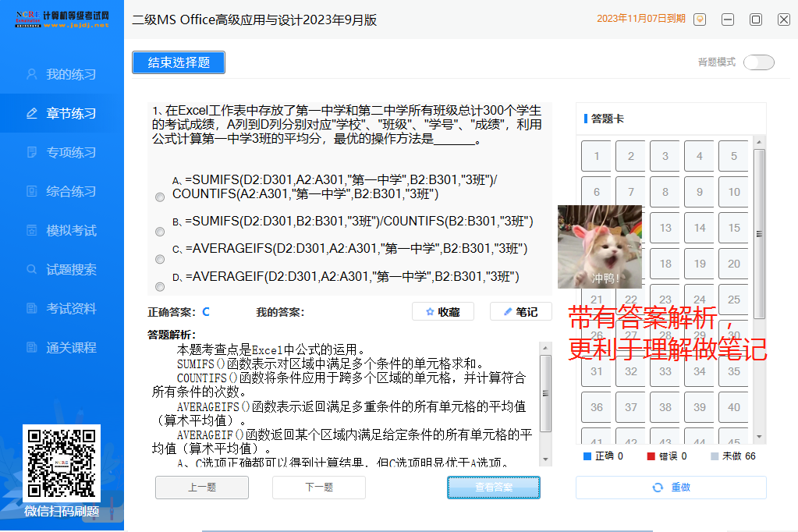Image resolution: width=798 pixels, height=532 pixels.
Task: Choose option D AVERAGEIF radio button
Action: [x=160, y=286]
